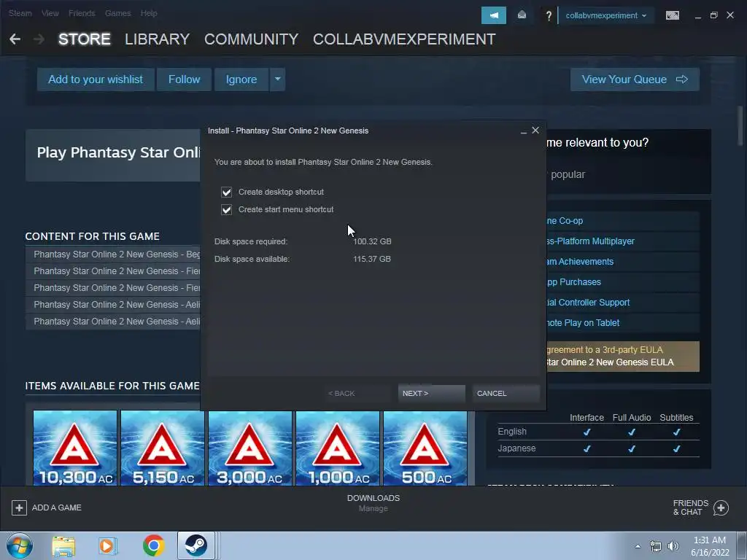Open Steam help question mark icon
This screenshot has height=560, width=747.
[549, 16]
